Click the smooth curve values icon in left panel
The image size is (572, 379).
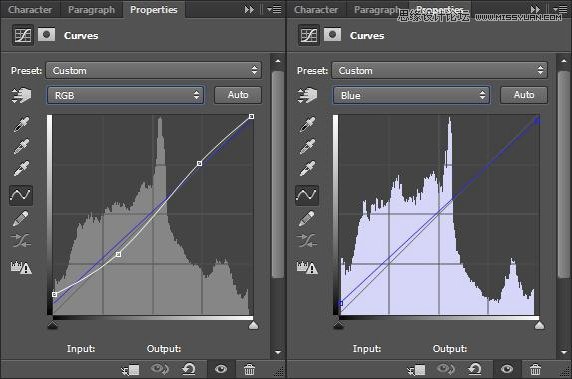[21, 241]
